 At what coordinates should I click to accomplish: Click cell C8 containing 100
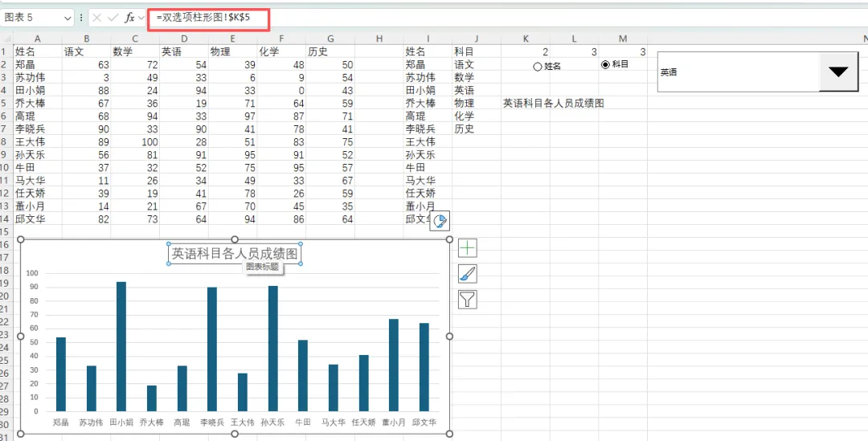pos(135,141)
